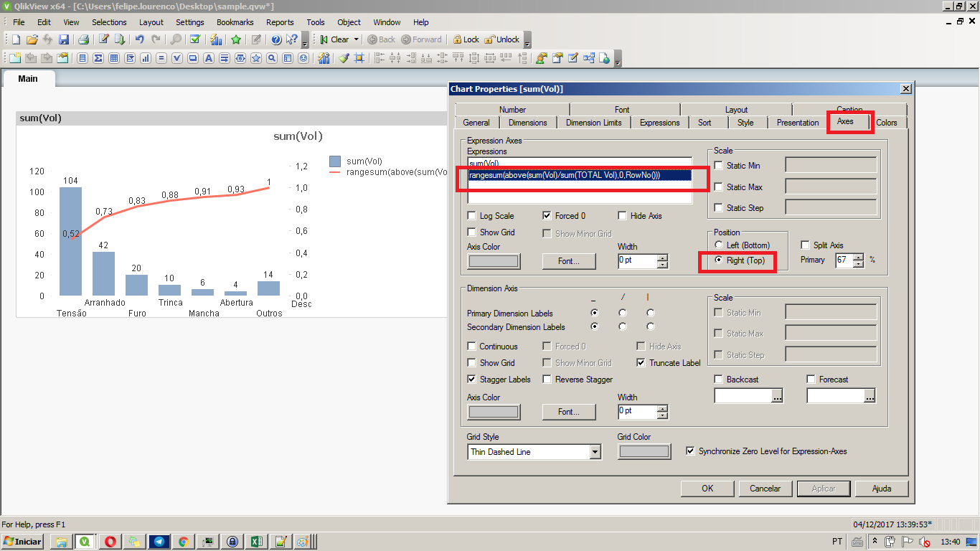Reload the data with the Reload icon
The height and width of the screenshot is (551, 980).
coord(120,39)
